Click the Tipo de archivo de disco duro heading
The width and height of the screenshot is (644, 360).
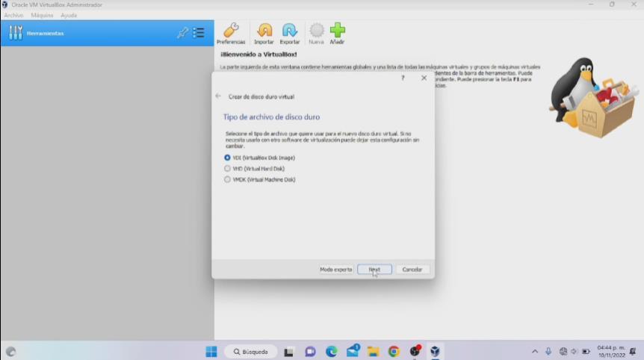[271, 117]
